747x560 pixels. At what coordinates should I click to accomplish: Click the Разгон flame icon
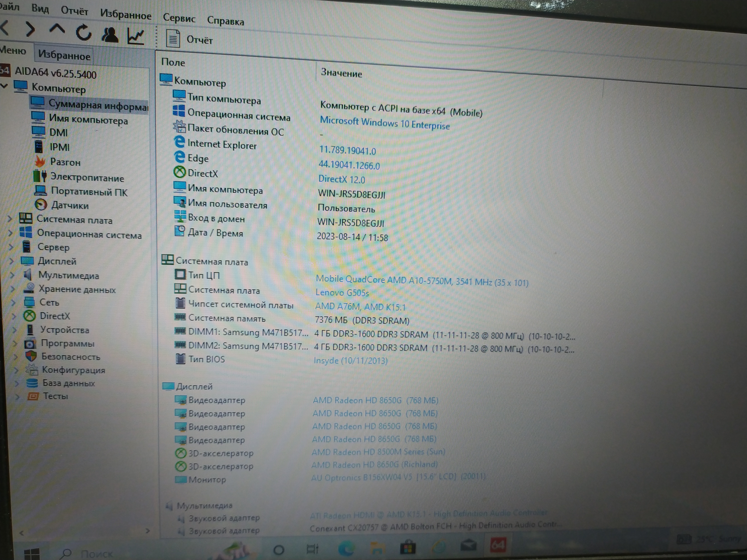(40, 161)
